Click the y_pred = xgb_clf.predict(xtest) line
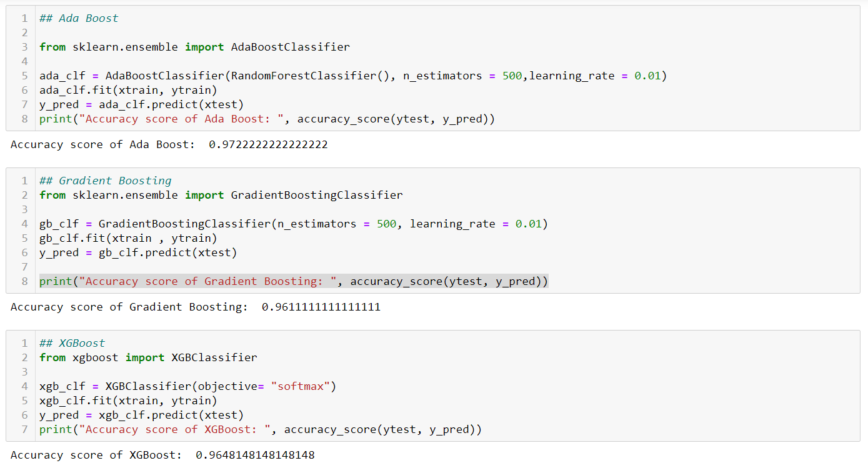Viewport: 868px width, 463px height. pyautogui.click(x=141, y=415)
